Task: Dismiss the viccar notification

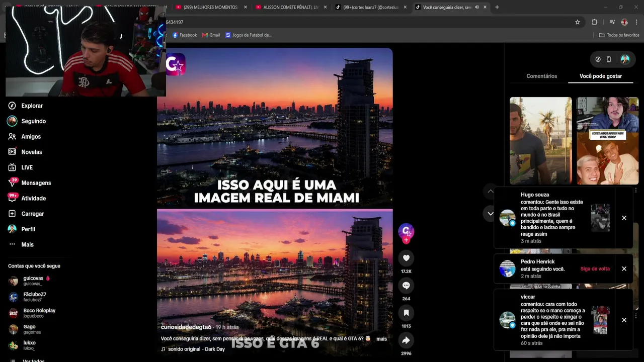Action: 624,320
